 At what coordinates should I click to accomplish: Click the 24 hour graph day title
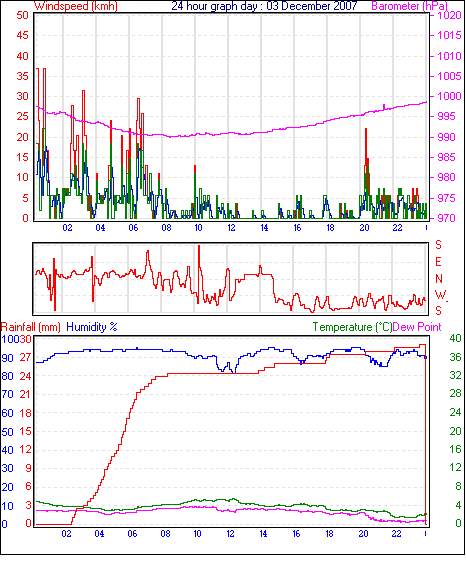pyautogui.click(x=264, y=6)
